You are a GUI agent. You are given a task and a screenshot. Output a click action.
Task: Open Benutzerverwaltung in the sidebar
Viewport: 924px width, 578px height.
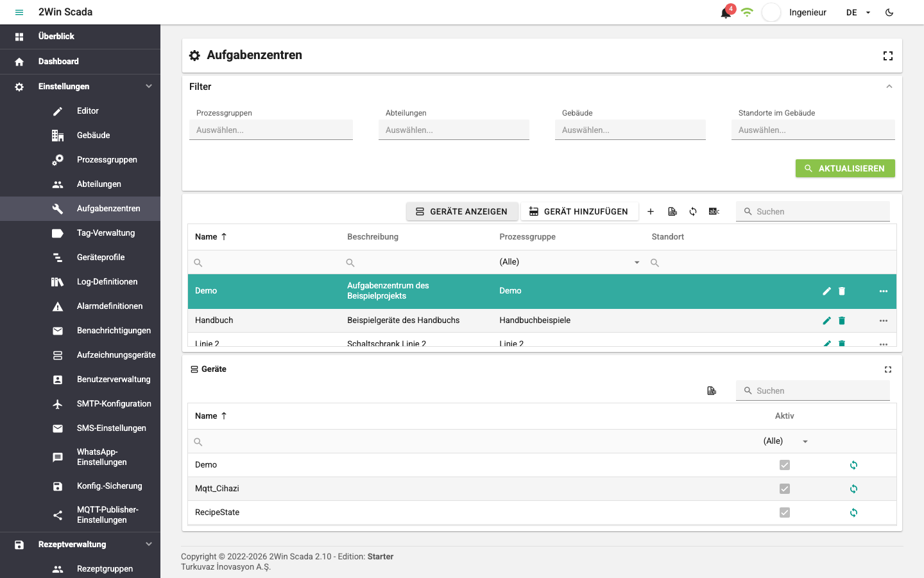click(80, 380)
